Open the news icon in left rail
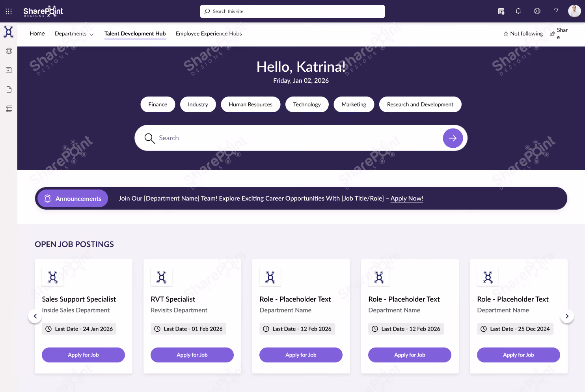Image resolution: width=585 pixels, height=392 pixels. [9, 70]
